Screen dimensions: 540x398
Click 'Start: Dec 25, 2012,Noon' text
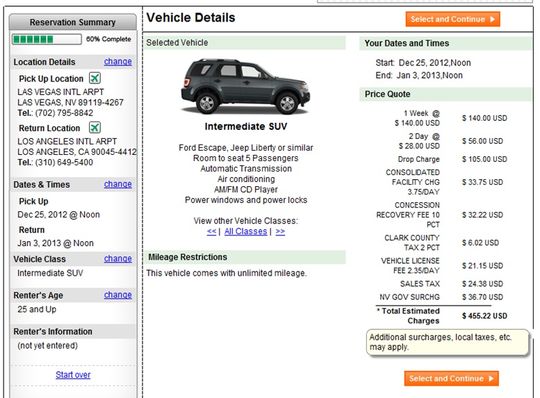[x=423, y=63]
